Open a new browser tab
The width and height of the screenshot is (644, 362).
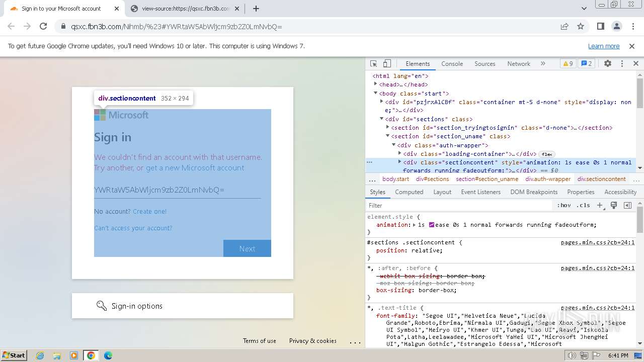click(x=256, y=9)
